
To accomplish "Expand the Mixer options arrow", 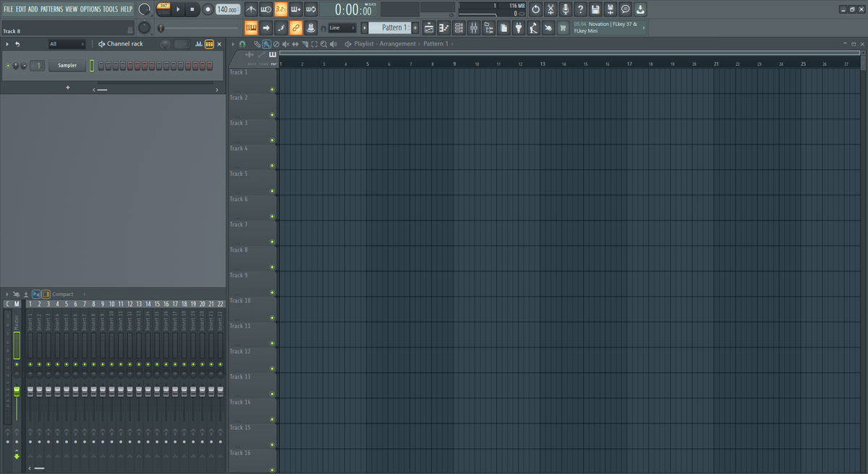I will click(7, 295).
